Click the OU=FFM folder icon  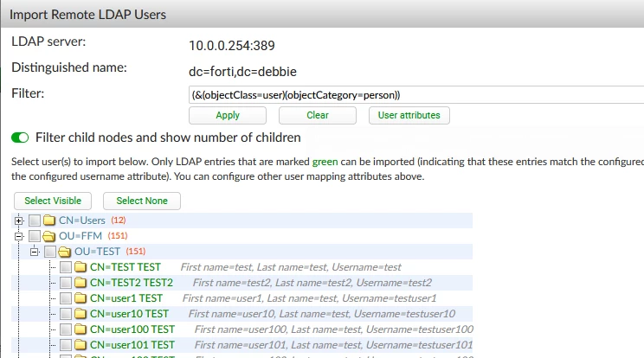click(x=49, y=236)
